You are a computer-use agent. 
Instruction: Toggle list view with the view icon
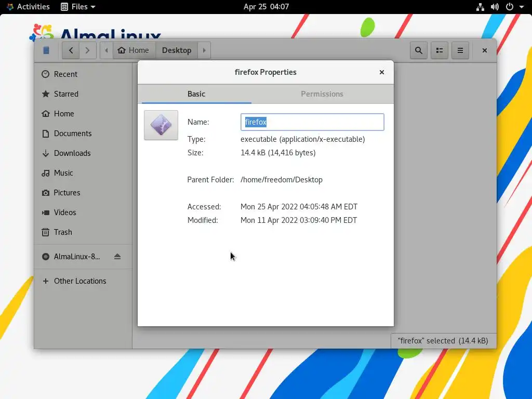(x=440, y=50)
